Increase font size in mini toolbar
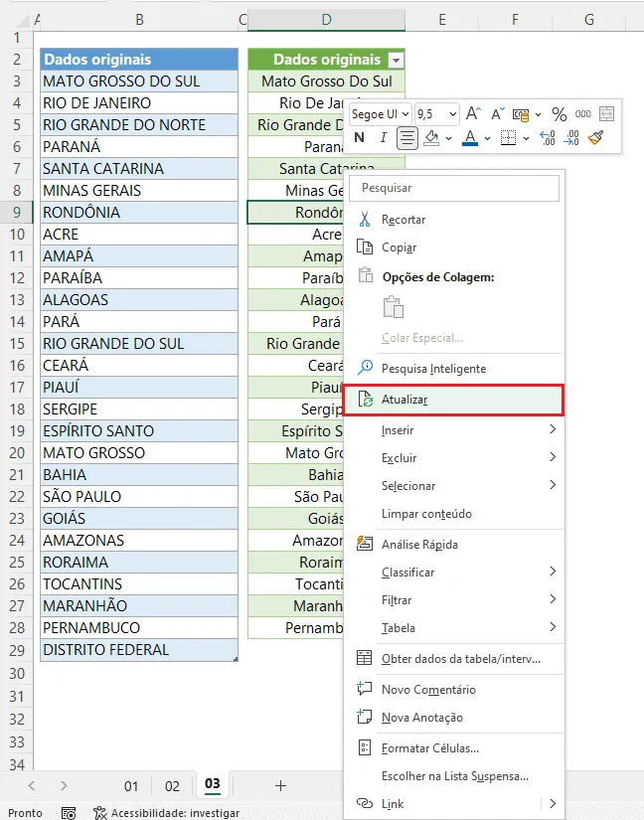Image resolution: width=644 pixels, height=820 pixels. click(473, 113)
